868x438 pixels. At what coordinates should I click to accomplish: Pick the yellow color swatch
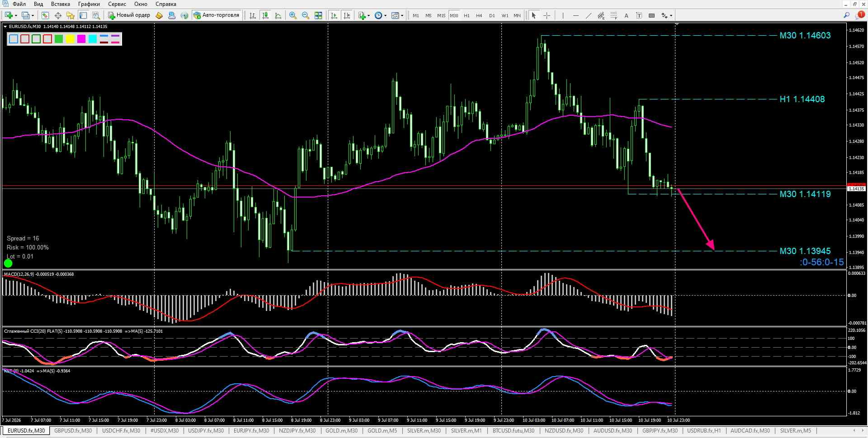(x=70, y=39)
